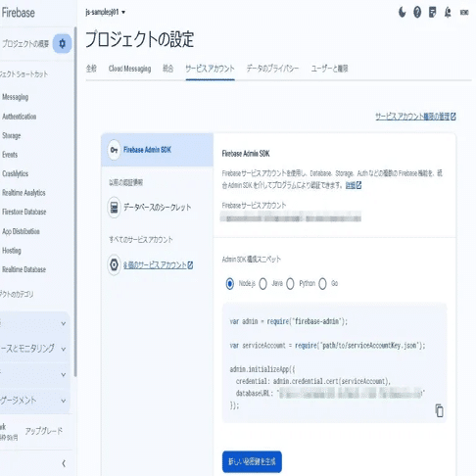Expand the リリースとモニタリング section
476x476 pixels.
(x=64, y=349)
